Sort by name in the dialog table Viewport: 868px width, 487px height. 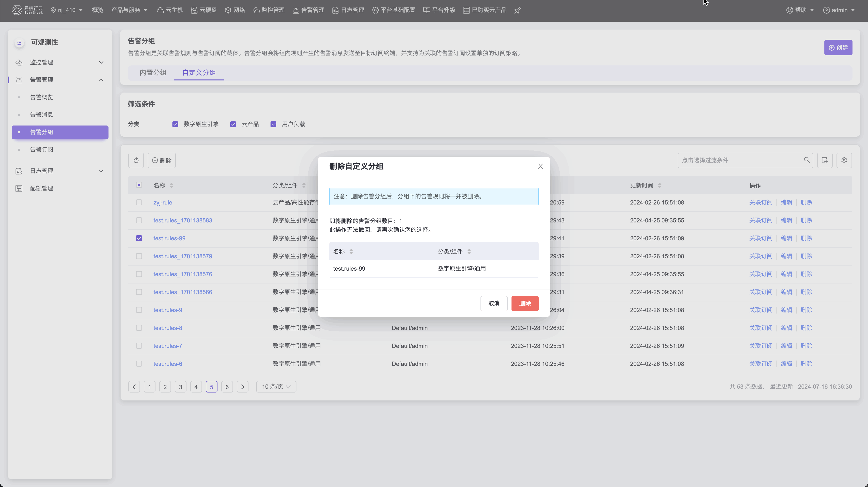pos(351,251)
